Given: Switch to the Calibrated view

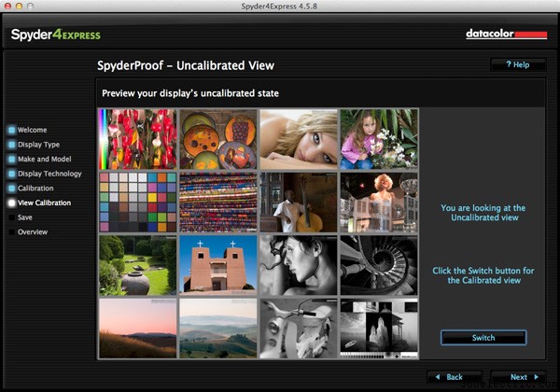Looking at the screenshot, I should point(483,338).
